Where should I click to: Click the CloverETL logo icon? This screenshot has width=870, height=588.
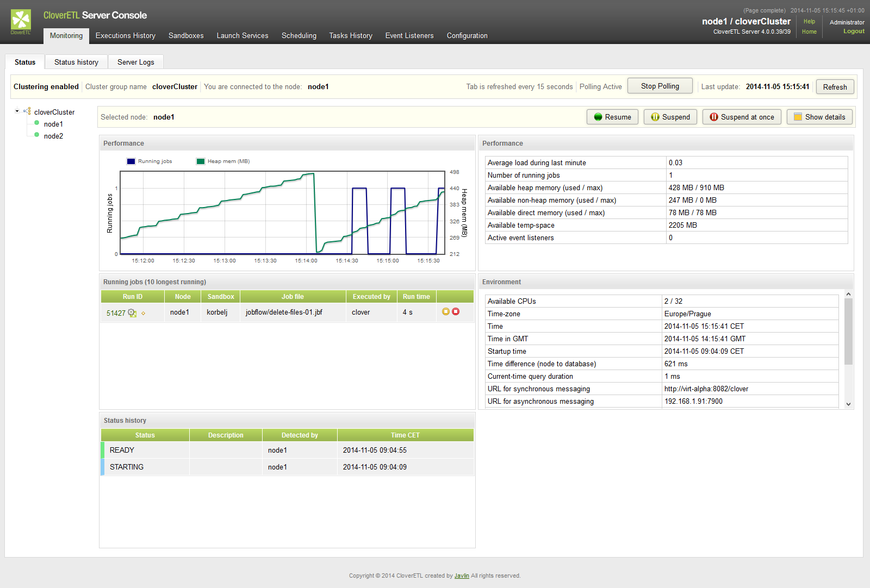21,21
